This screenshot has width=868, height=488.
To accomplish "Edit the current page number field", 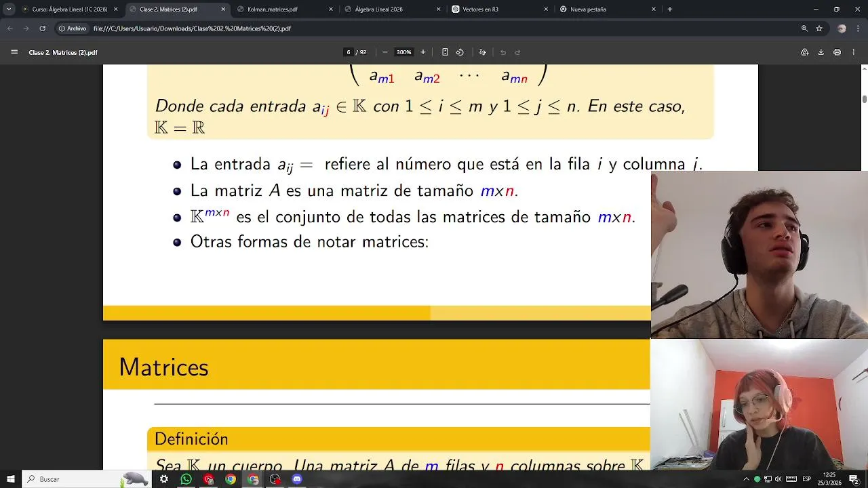I will (x=348, y=52).
